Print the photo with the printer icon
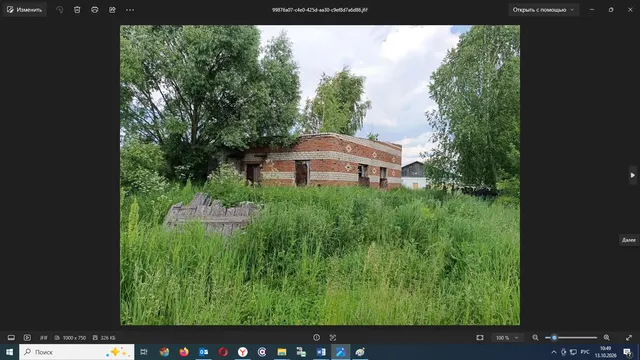 pos(95,10)
